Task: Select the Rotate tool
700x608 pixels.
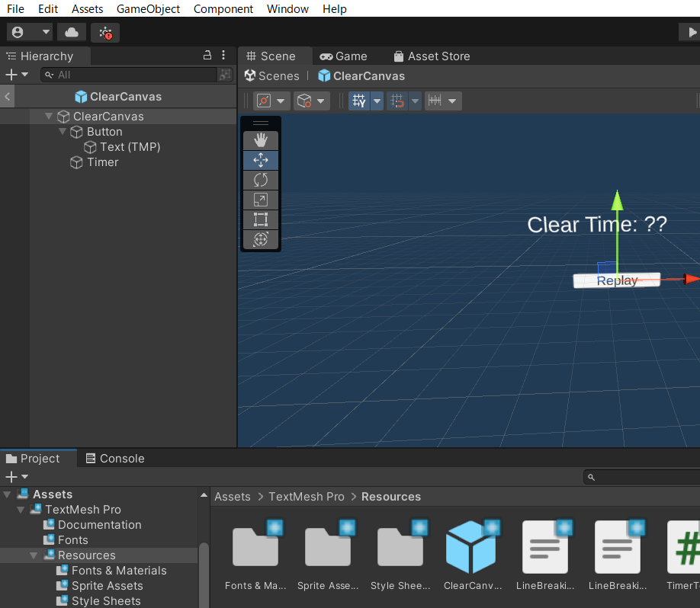Action: pyautogui.click(x=260, y=180)
